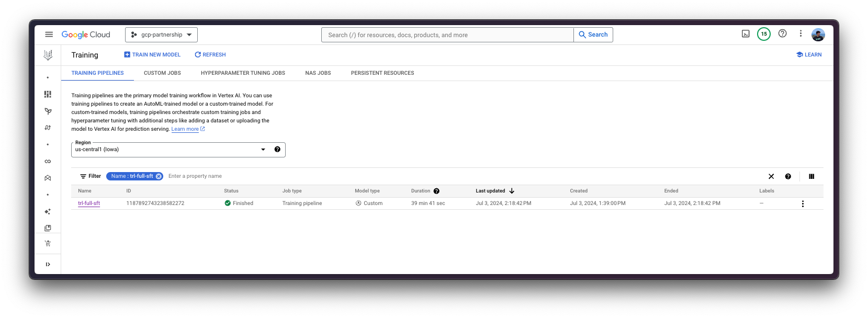Image resolution: width=868 pixels, height=318 pixels.
Task: Sort by the Ended column header
Action: tap(671, 191)
